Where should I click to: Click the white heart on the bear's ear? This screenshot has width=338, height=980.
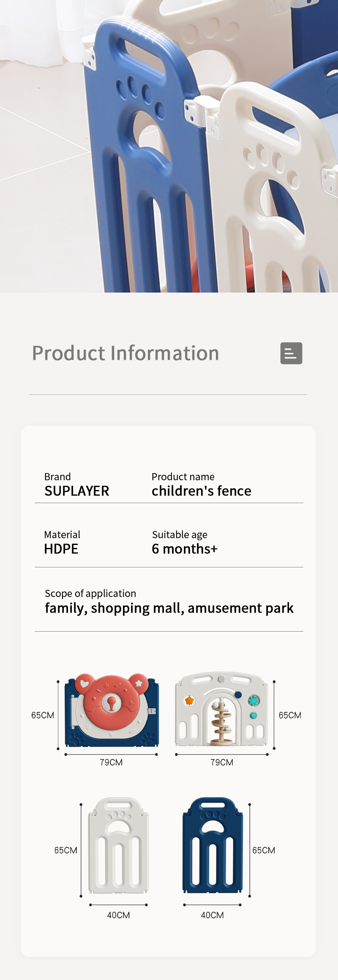84,683
